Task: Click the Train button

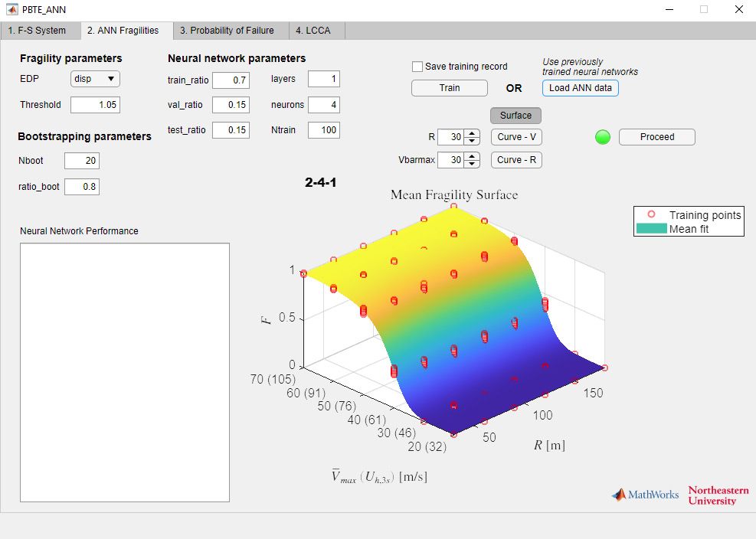Action: coord(449,87)
